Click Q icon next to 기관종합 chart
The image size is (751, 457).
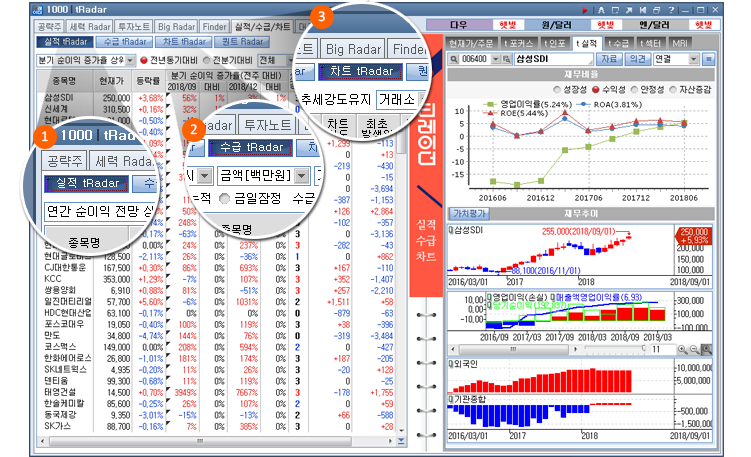tap(451, 399)
